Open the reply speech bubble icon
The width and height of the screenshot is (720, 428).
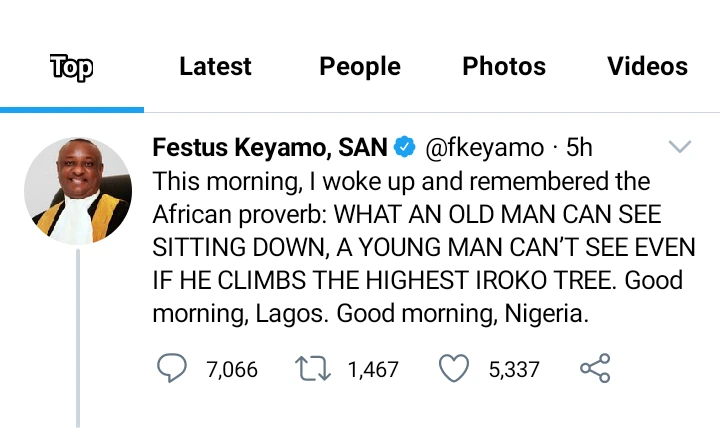click(172, 368)
